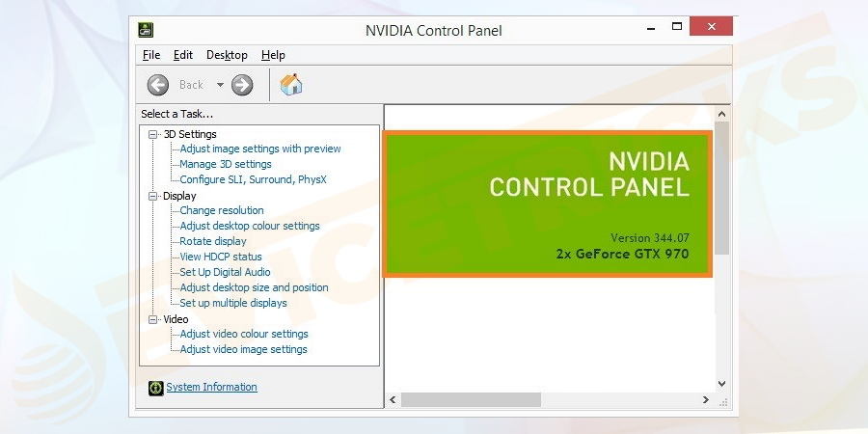Click the horizontal scrollbar thumb
The width and height of the screenshot is (868, 434).
tap(471, 399)
